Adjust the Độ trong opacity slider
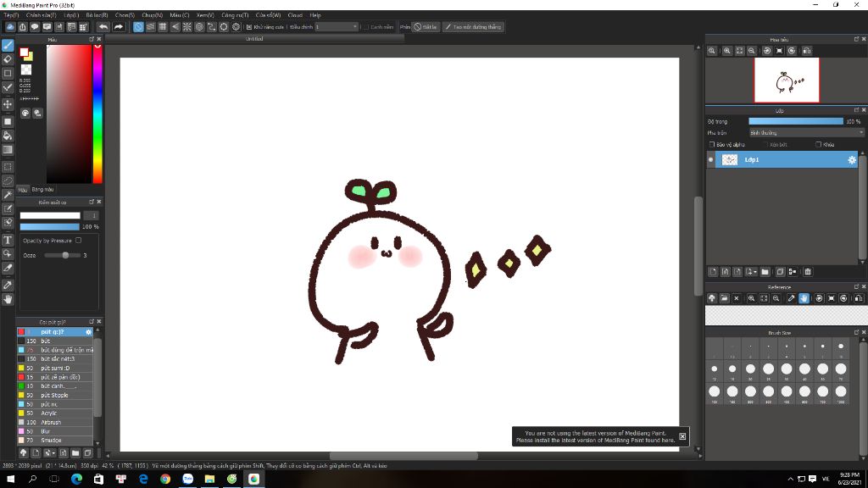Viewport: 868px width, 488px height. (796, 121)
